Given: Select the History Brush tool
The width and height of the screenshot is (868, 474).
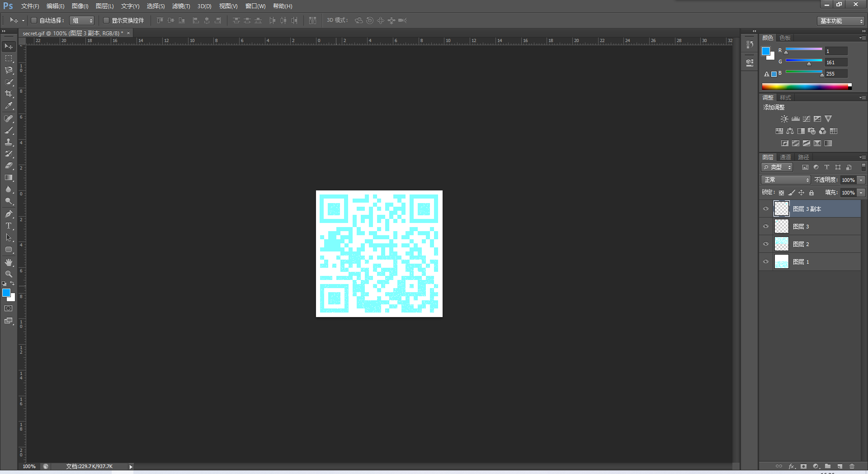Looking at the screenshot, I should (x=9, y=154).
